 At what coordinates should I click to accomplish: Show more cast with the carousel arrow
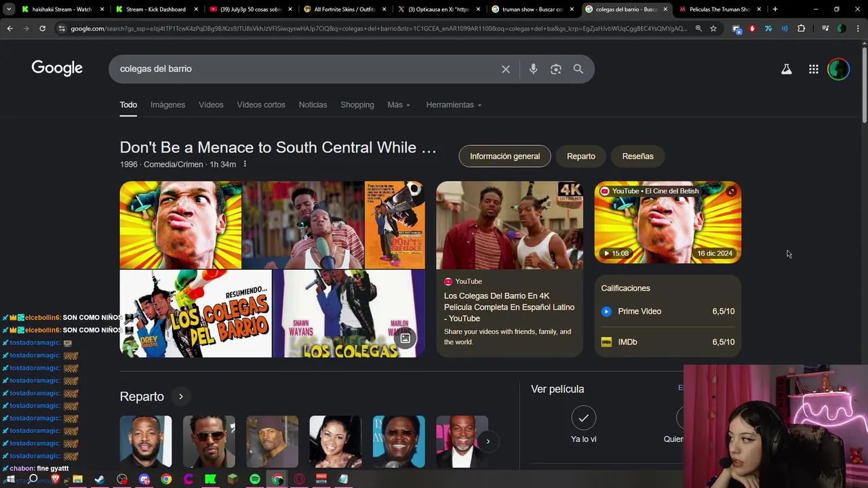click(488, 441)
